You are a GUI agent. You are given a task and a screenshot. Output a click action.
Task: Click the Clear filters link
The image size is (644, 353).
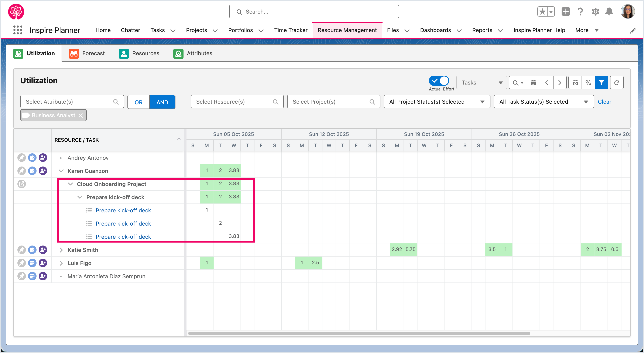(604, 102)
